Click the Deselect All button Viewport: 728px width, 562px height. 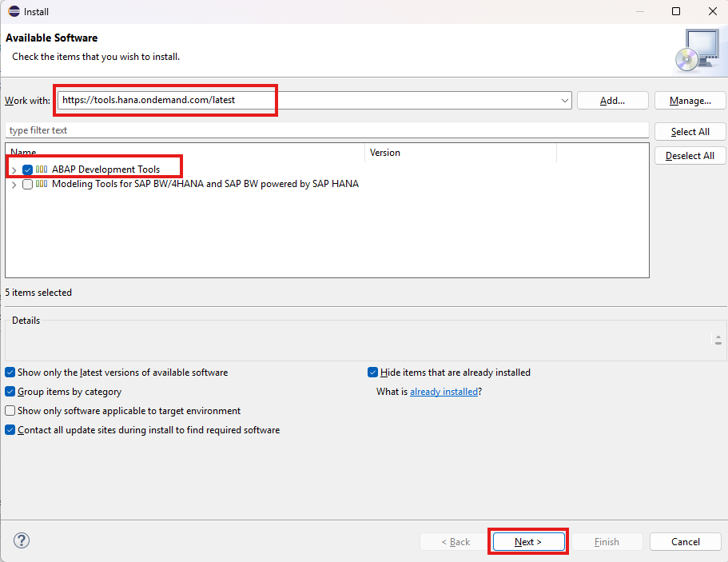click(x=690, y=156)
